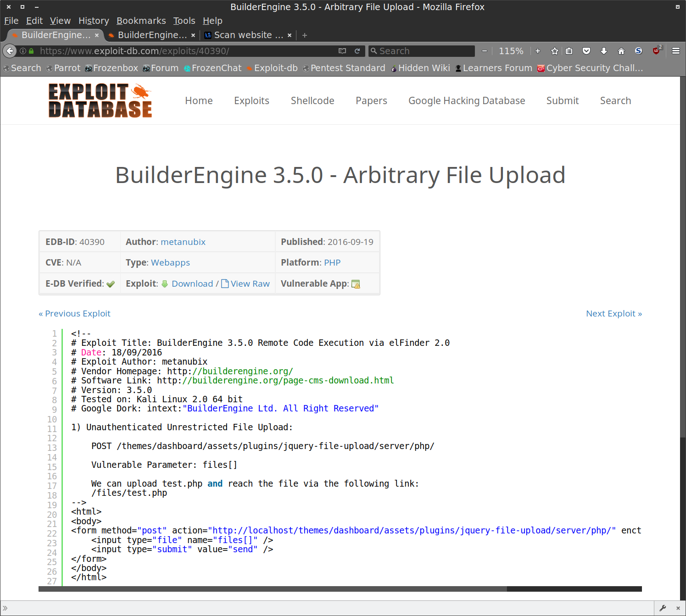Click the green download arrow icon
686x616 pixels.
click(x=165, y=284)
